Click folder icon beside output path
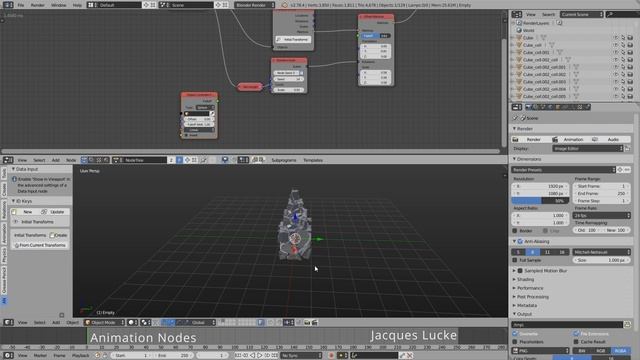Image resolution: width=640 pixels, height=360 pixels. point(627,325)
